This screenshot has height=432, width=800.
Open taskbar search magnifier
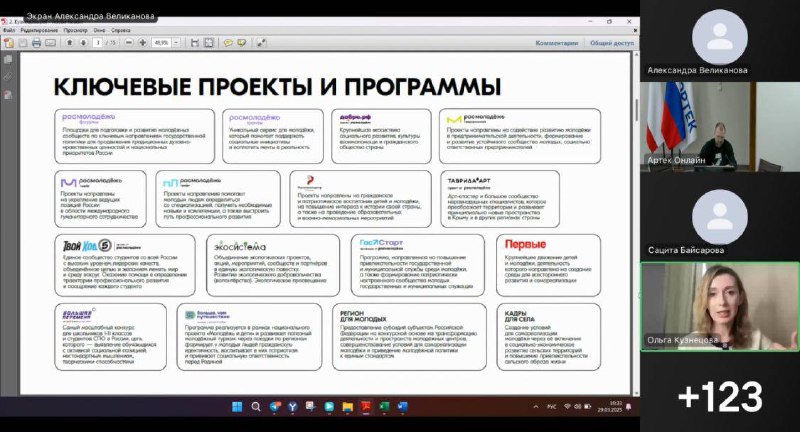[x=256, y=406]
